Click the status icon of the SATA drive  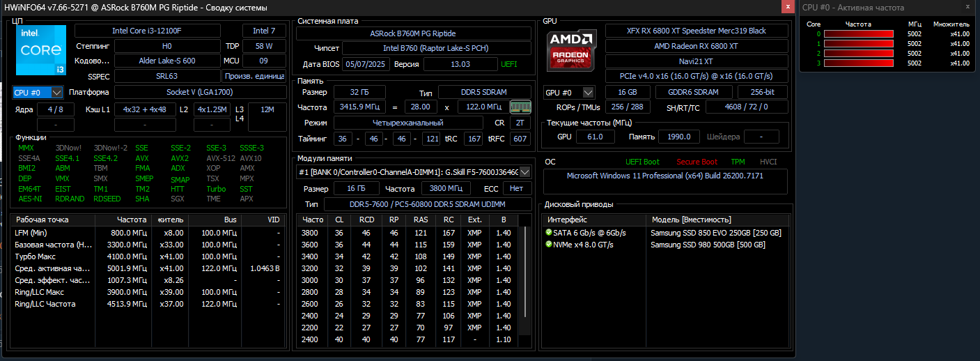(549, 233)
